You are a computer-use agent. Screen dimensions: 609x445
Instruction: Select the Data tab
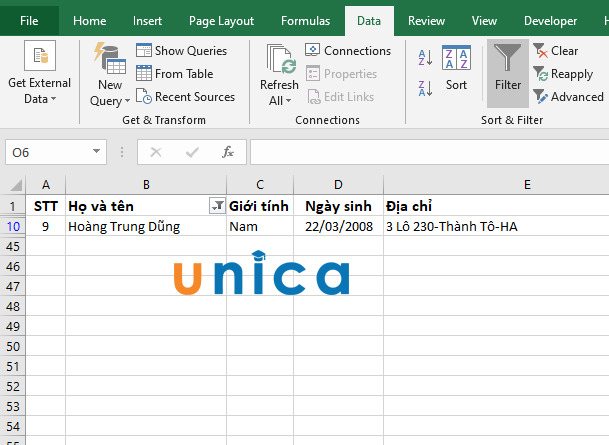369,21
